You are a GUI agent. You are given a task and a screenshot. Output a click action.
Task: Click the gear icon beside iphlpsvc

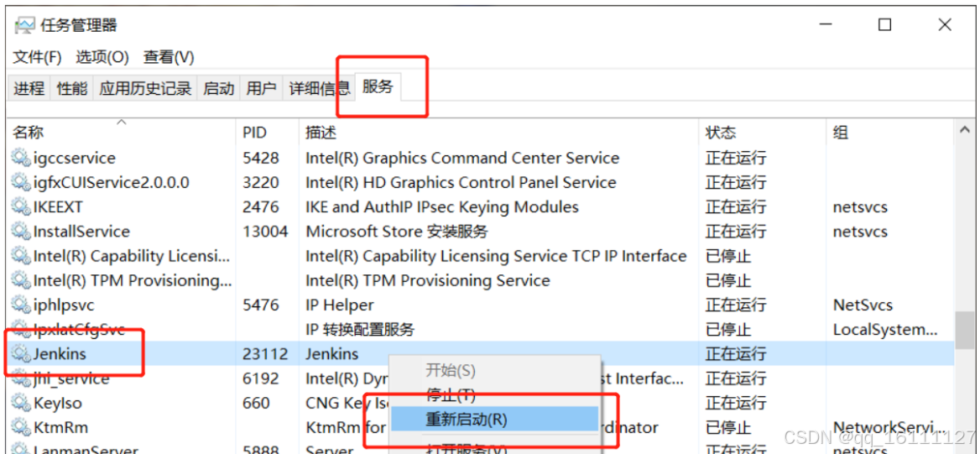21,305
